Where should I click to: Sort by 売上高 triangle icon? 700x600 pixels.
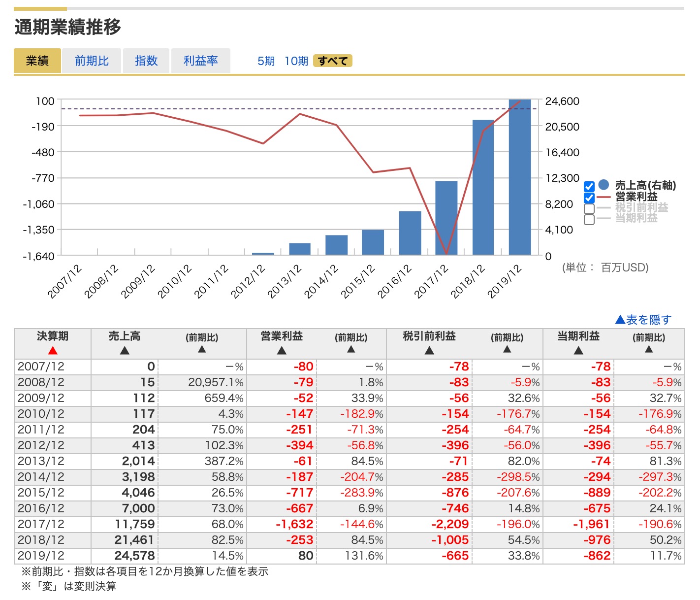(125, 350)
